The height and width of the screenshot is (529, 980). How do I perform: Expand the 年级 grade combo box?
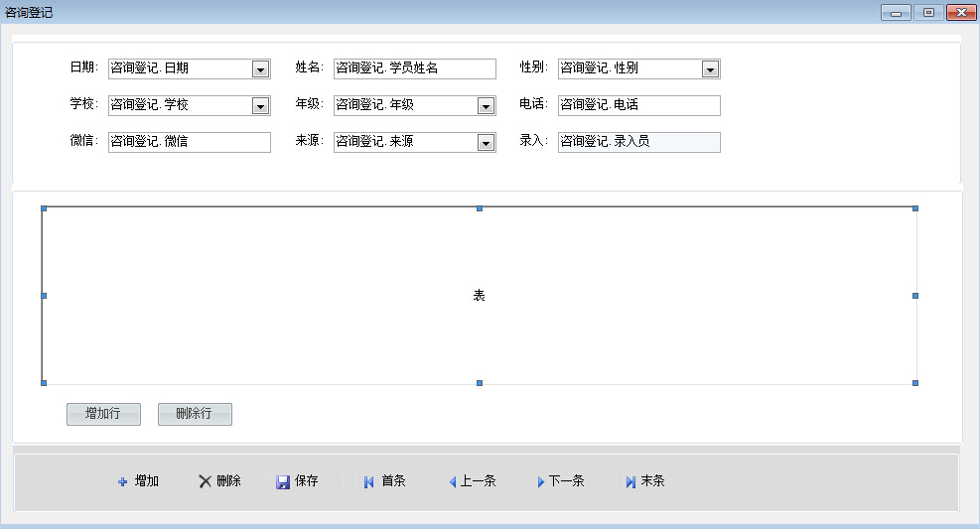tap(486, 106)
